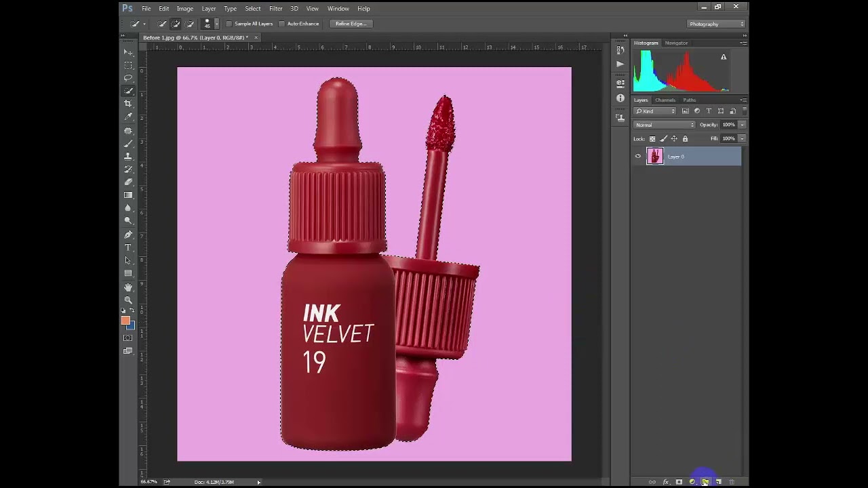Screen dimensions: 868x488
Task: Open the collapsed Clone Source panel icon
Action: 620,117
